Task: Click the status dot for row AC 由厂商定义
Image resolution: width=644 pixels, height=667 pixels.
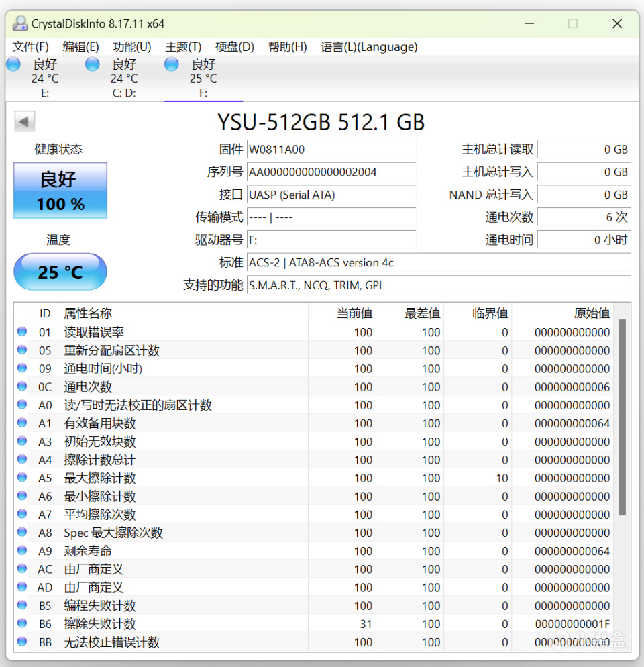Action: click(x=22, y=569)
